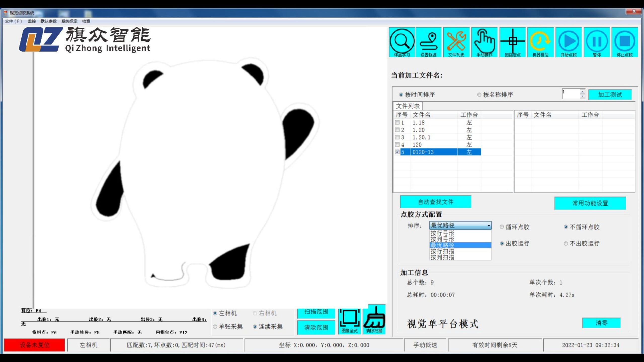The image size is (644, 362).
Task: Click left list 工作台 column header
Action: point(469,115)
